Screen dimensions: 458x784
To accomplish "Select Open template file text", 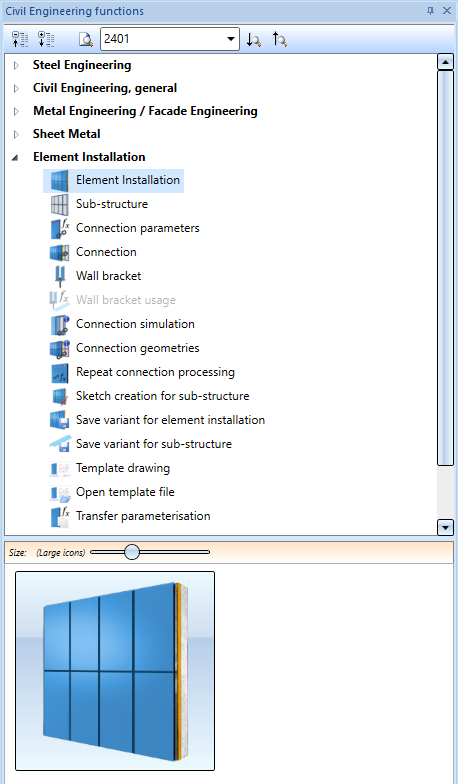I will (x=125, y=492).
